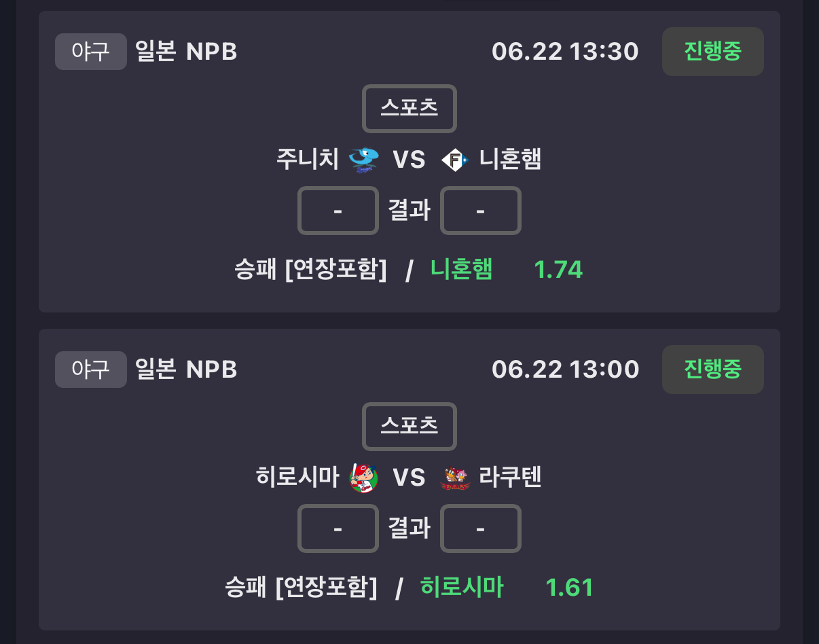Viewport: 819px width, 644px height.
Task: Select the 야구 tag in first match card
Action: click(91, 52)
